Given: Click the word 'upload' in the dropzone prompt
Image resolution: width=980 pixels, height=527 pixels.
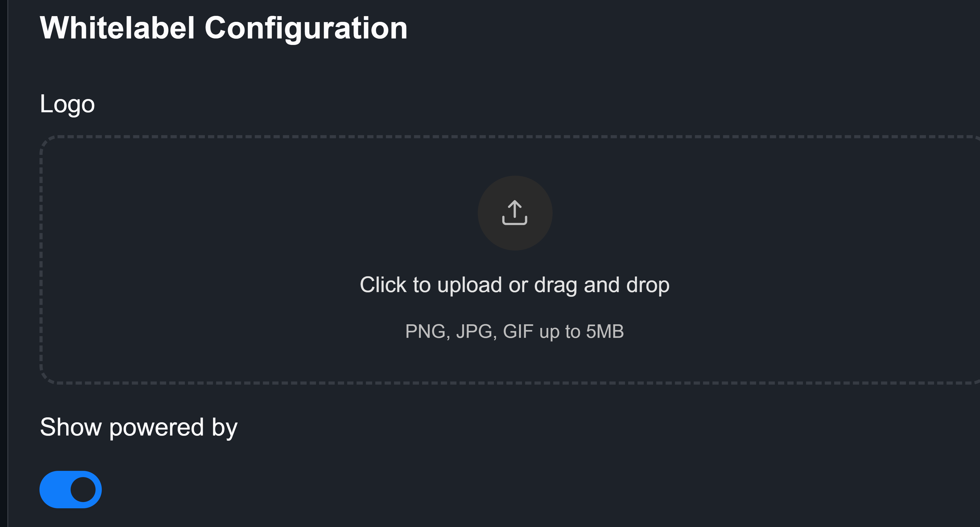Looking at the screenshot, I should (x=469, y=285).
